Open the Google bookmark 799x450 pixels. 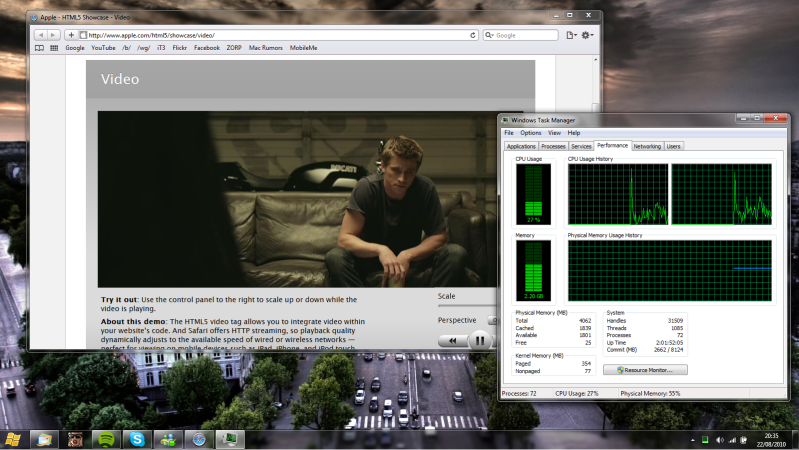tap(75, 48)
